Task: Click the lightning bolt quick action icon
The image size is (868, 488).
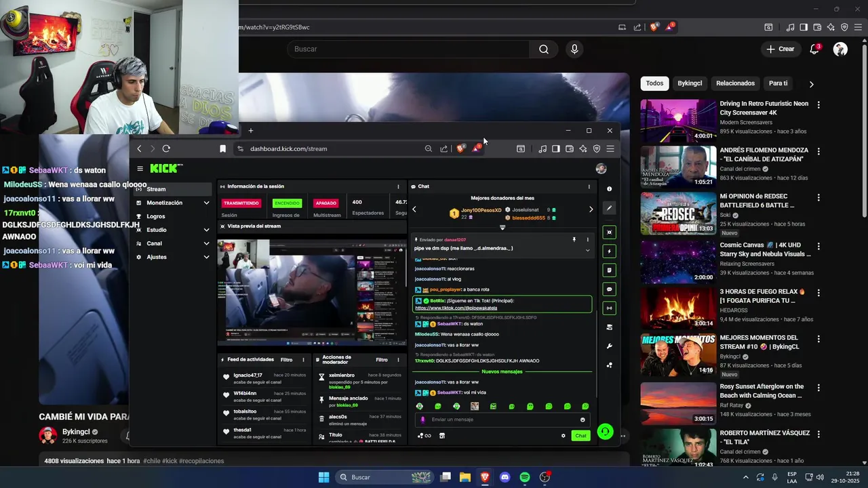Action: click(609, 251)
